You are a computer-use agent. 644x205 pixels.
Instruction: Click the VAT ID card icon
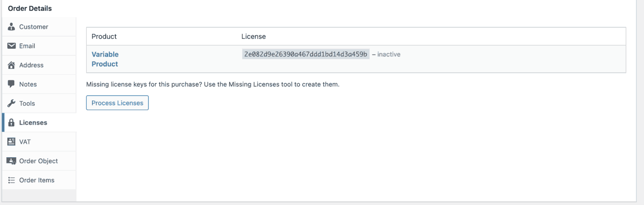12,142
